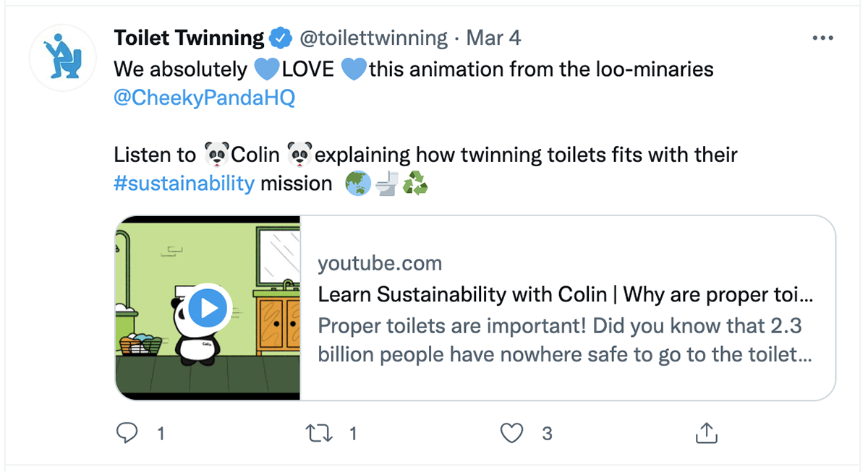Click the tweet body text
Image resolution: width=868 pixels, height=472 pixels.
tap(425, 126)
